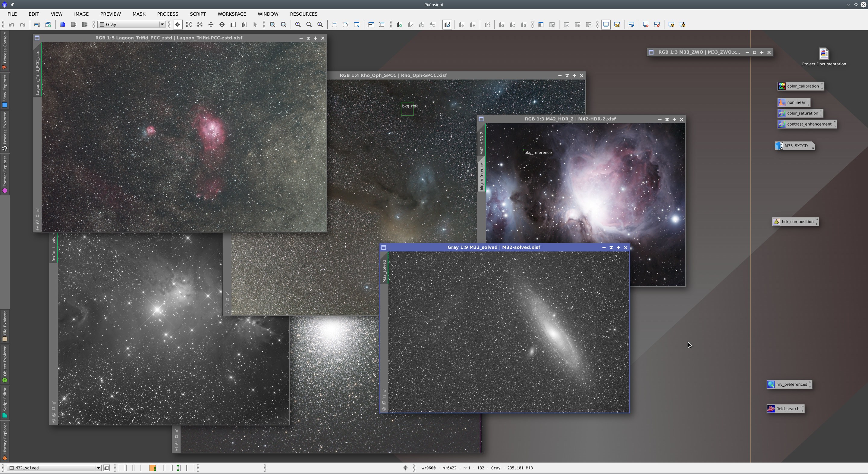Open the MASK menu
The image size is (868, 474).
(x=139, y=14)
